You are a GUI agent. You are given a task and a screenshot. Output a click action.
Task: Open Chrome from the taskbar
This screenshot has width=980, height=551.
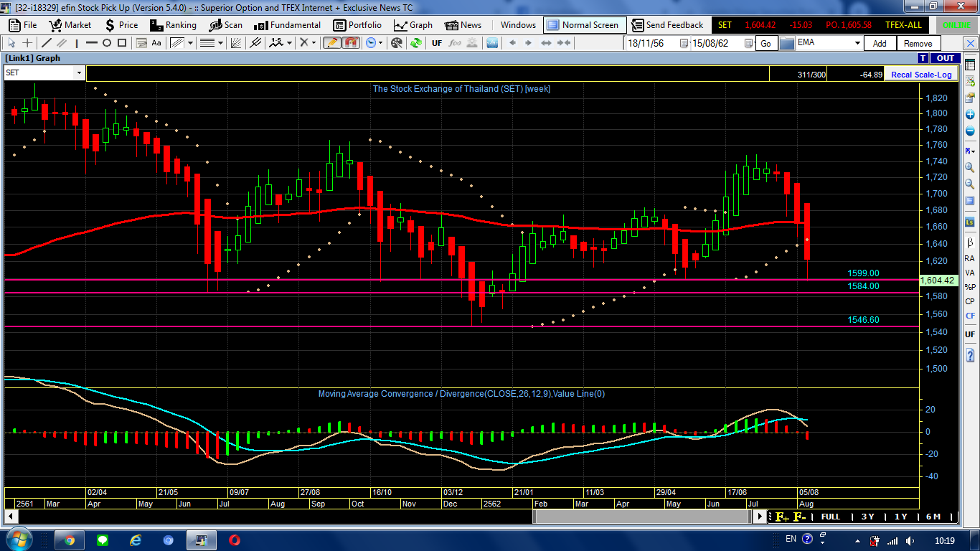(70, 540)
